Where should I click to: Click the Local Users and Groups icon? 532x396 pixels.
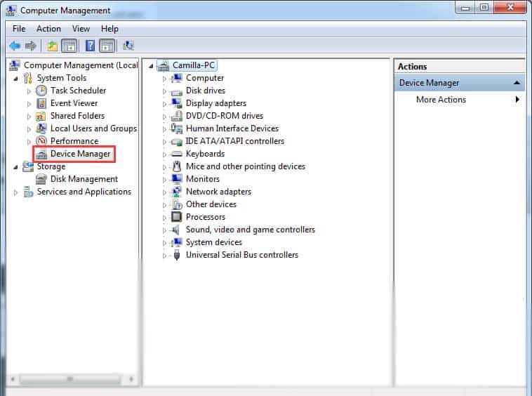coord(41,128)
